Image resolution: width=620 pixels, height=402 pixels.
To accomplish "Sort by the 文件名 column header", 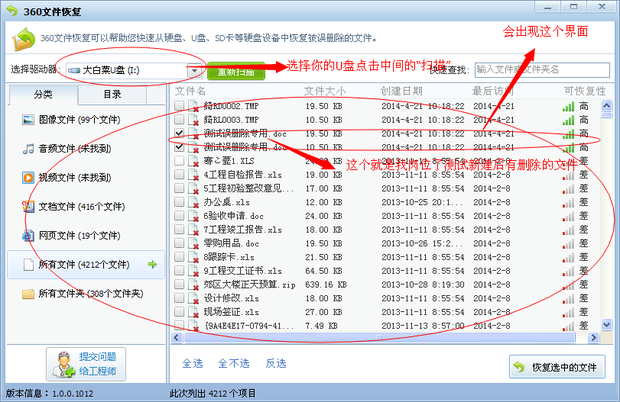I will point(190,91).
